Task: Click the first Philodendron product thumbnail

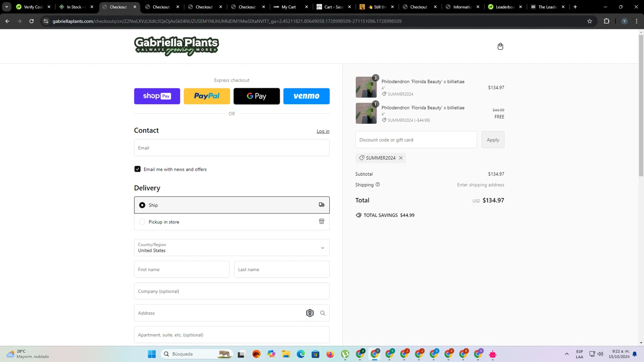Action: pyautogui.click(x=366, y=87)
